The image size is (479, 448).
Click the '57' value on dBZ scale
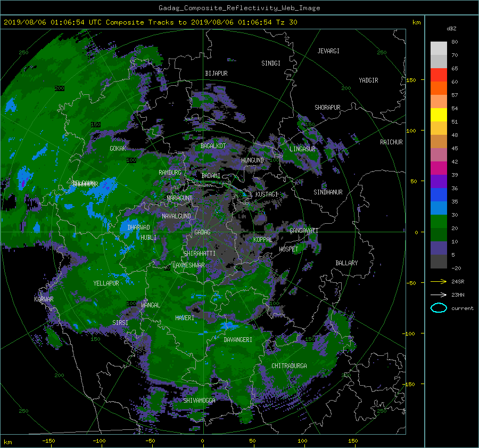click(455, 95)
